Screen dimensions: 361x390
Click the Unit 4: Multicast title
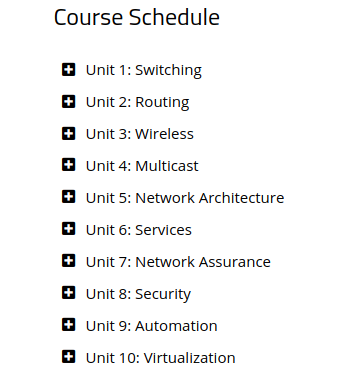point(142,166)
